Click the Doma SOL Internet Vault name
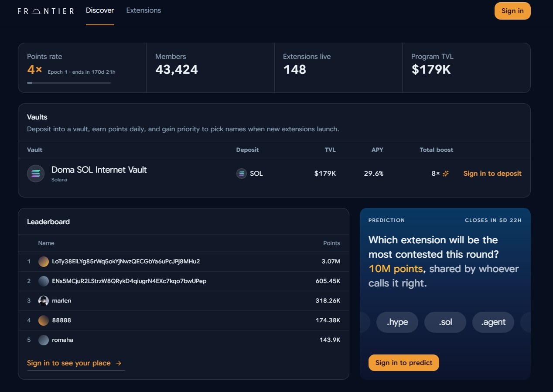The width and height of the screenshot is (553, 392). point(99,170)
